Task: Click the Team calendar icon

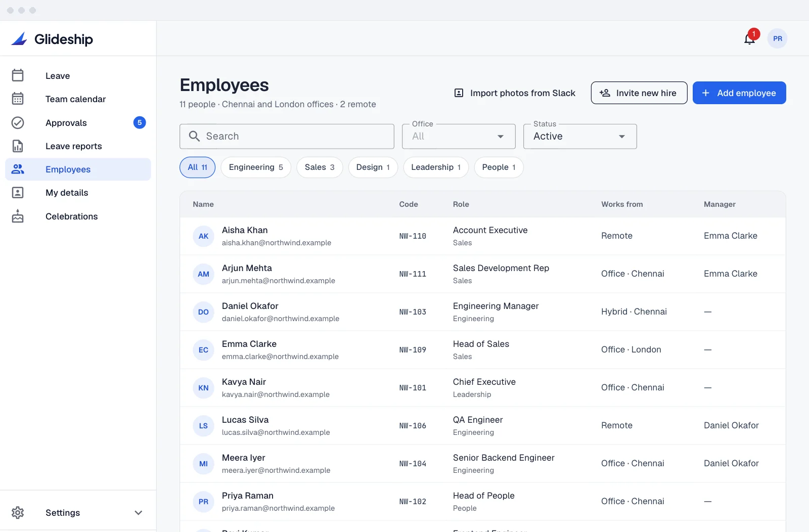Action: (18, 99)
